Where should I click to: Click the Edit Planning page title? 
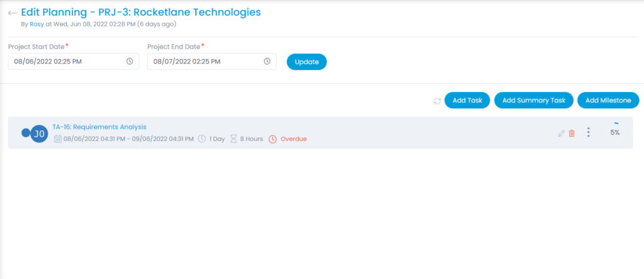(x=141, y=13)
